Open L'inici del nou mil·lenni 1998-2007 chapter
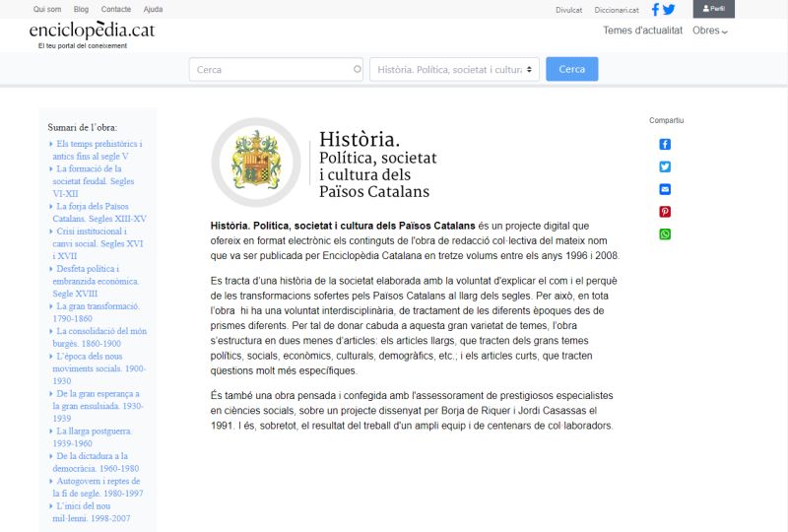788x532 pixels. pyautogui.click(x=91, y=512)
